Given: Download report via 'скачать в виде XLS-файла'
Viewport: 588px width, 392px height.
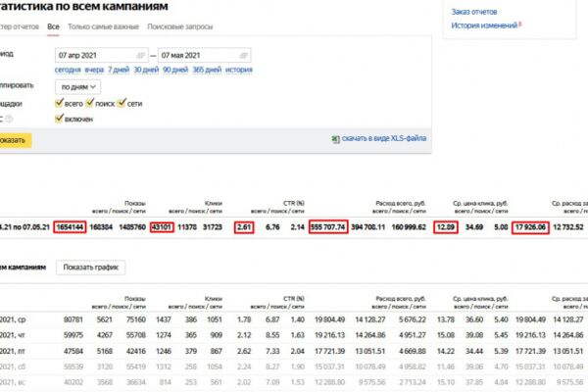Looking at the screenshot, I should 384,138.
